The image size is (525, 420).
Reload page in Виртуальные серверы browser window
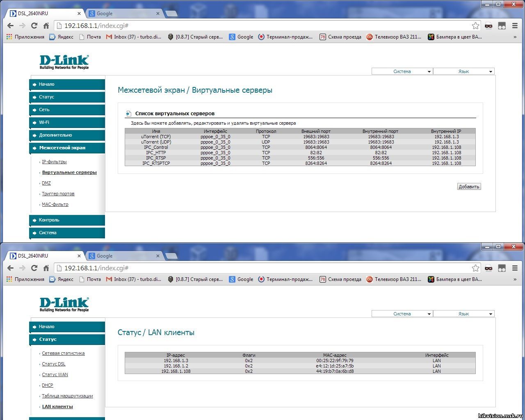pyautogui.click(x=34, y=26)
